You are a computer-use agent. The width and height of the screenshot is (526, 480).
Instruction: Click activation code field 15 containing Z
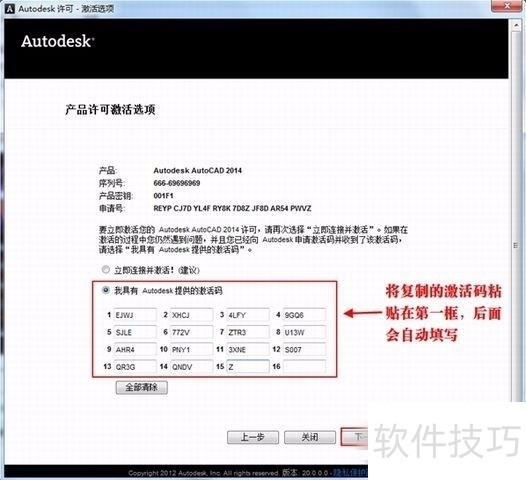248,366
